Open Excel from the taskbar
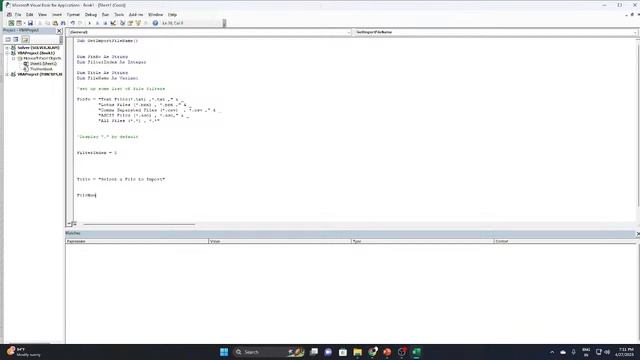 pyautogui.click(x=416, y=352)
